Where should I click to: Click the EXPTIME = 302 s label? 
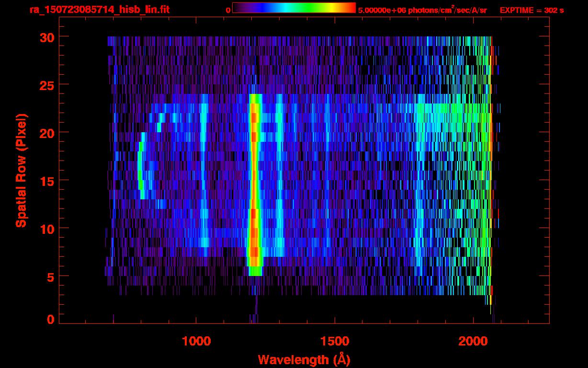pyautogui.click(x=531, y=10)
